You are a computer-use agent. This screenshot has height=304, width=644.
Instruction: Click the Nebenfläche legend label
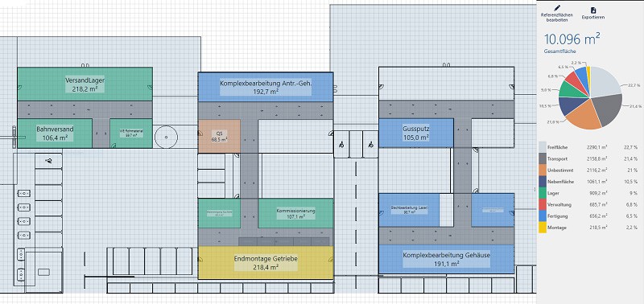tap(560, 182)
